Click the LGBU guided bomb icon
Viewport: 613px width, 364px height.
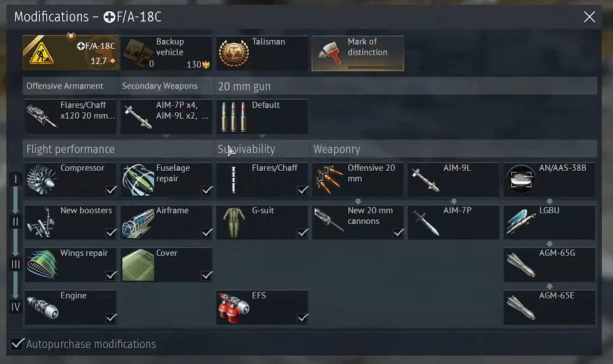(x=521, y=222)
